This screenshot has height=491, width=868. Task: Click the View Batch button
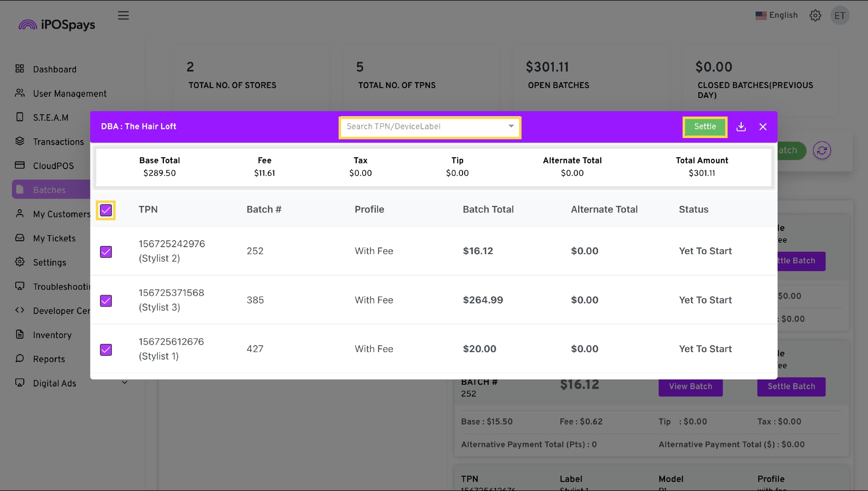690,386
